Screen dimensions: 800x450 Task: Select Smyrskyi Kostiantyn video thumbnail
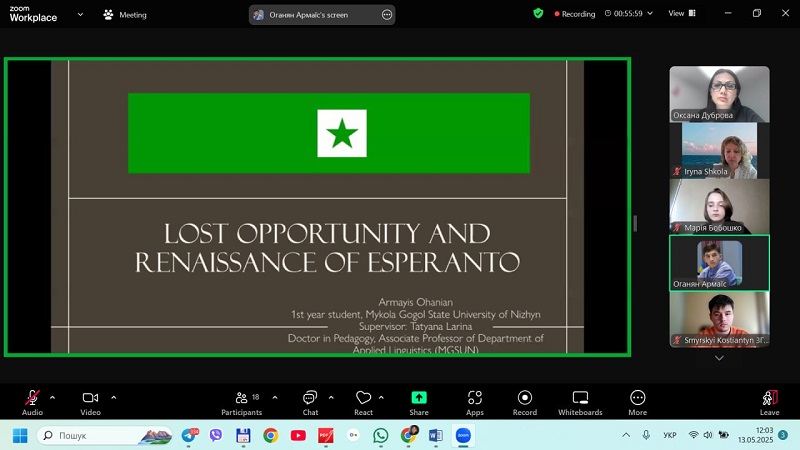pyautogui.click(x=719, y=319)
